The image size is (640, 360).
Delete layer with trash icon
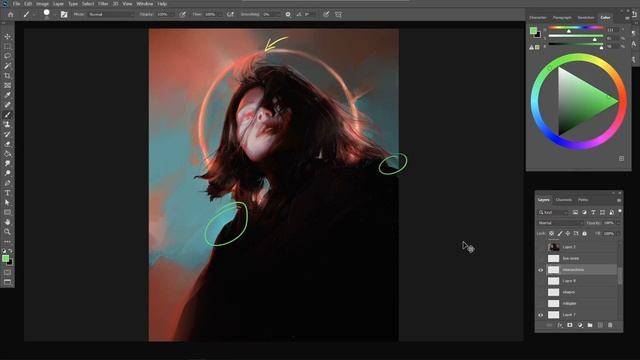(x=610, y=325)
